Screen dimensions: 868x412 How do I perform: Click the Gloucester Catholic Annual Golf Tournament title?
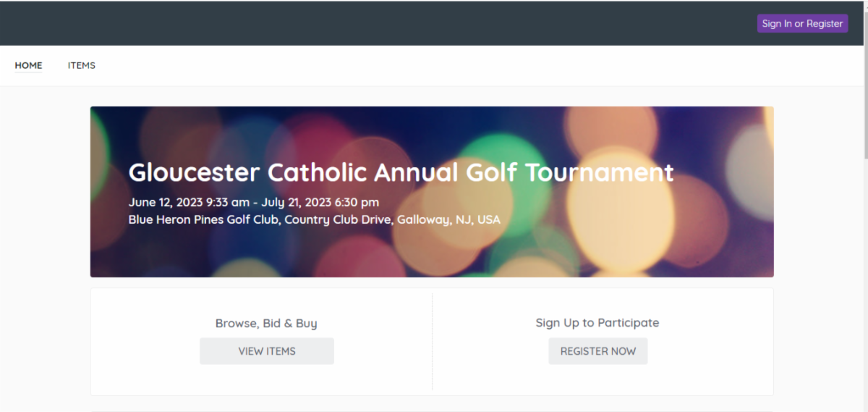401,172
